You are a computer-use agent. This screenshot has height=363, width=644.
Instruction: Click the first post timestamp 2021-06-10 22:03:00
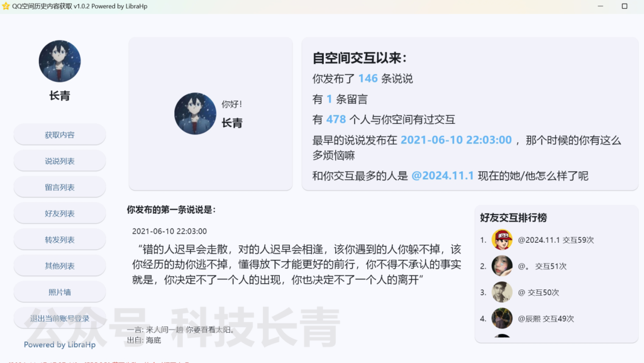(169, 231)
